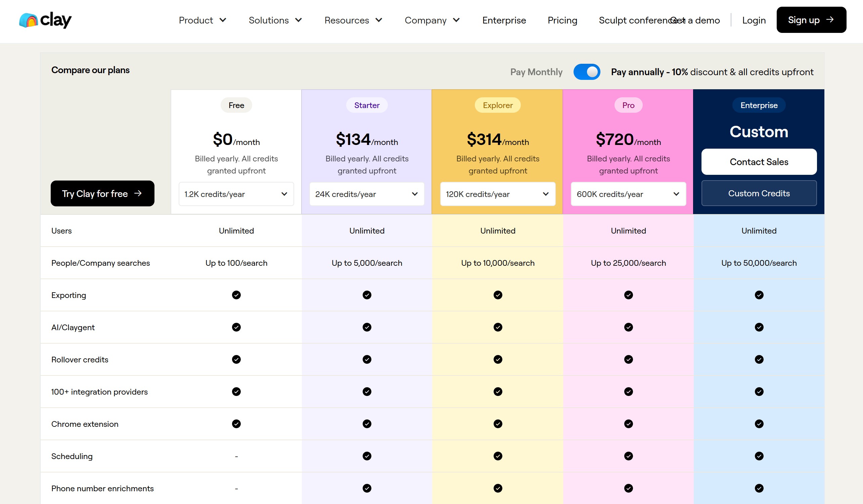Viewport: 863px width, 504px height.
Task: Select the 'Up to 50,000/search' cell
Action: pyautogui.click(x=759, y=263)
